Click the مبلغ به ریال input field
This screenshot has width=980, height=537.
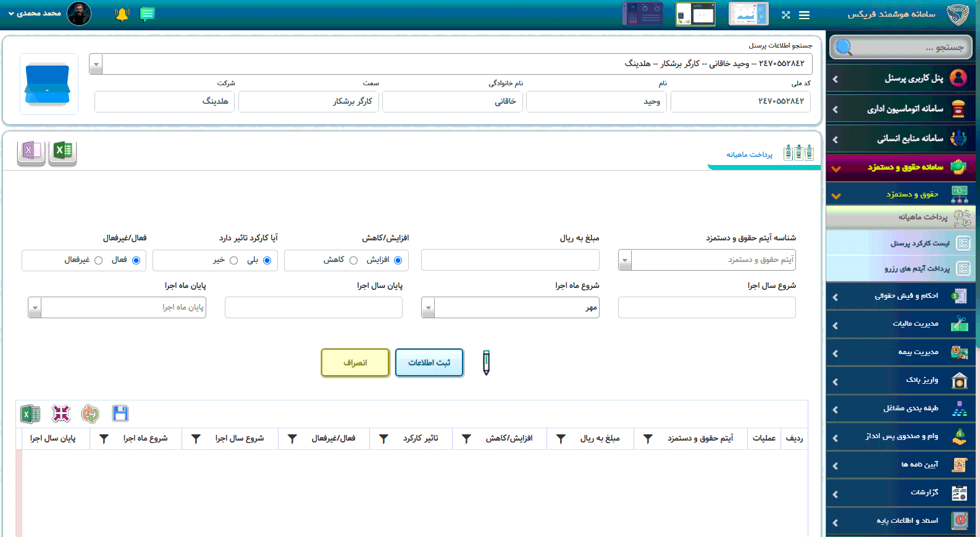pyautogui.click(x=510, y=260)
